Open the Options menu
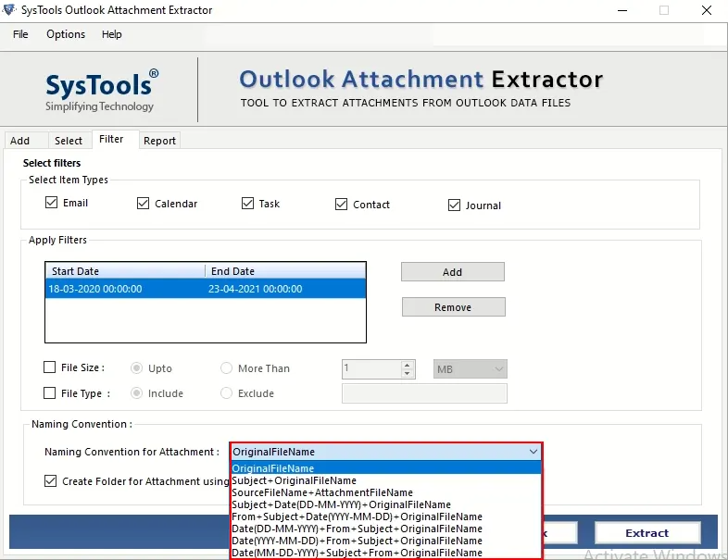728x560 pixels. click(66, 34)
